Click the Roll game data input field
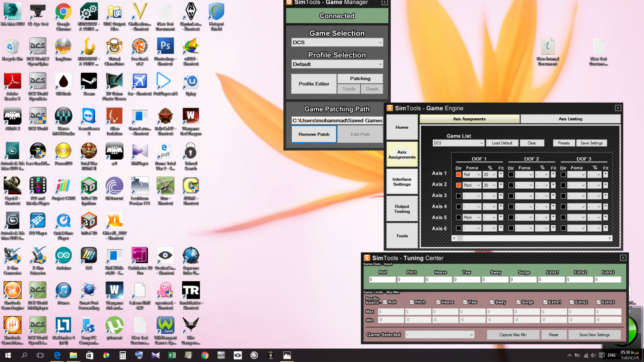The width and height of the screenshot is (644, 362). (x=382, y=280)
